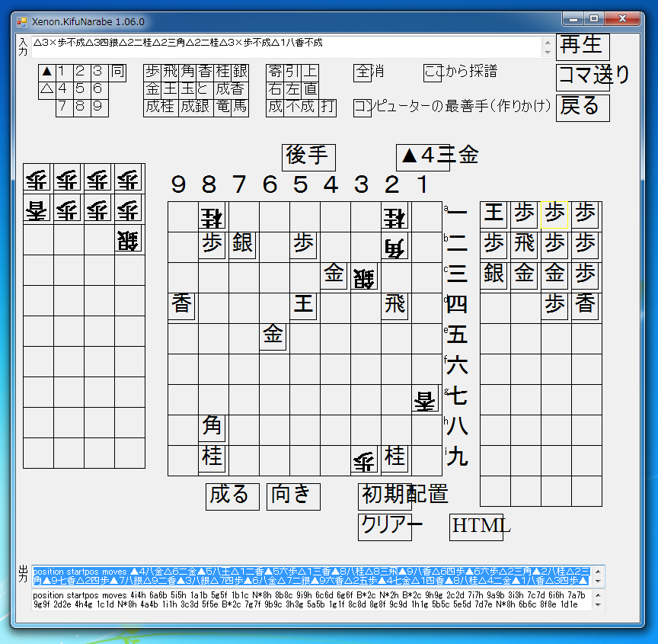Select the 金 piece on square 6五
The width and height of the screenshot is (658, 644).
click(x=273, y=336)
